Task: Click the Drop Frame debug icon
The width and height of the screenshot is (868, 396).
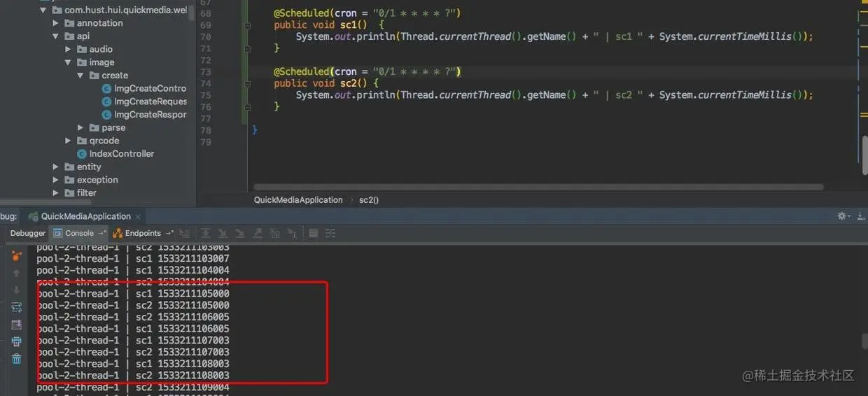Action: coord(275,233)
